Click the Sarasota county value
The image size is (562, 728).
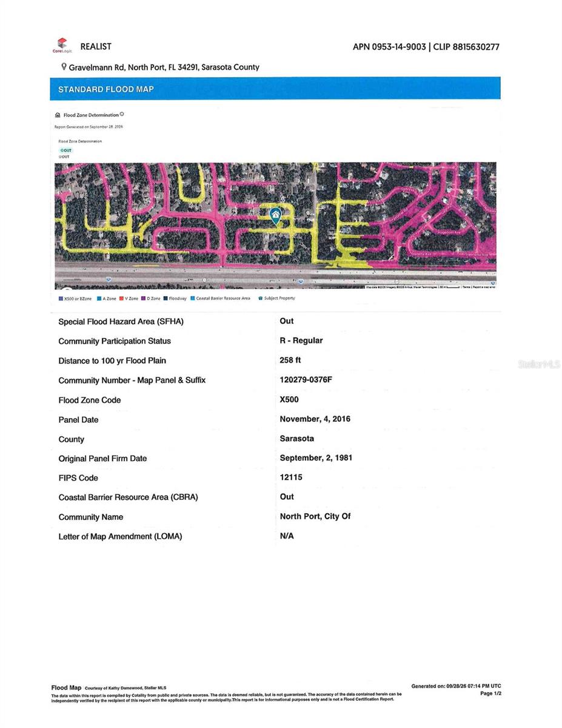click(x=296, y=438)
